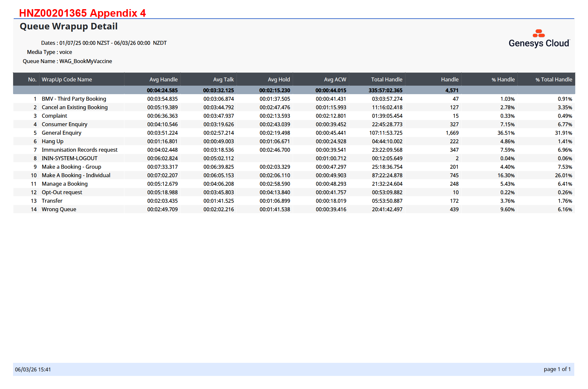Image resolution: width=588 pixels, height=389 pixels.
Task: Click the Hang Up wrapup code
Action: point(52,141)
